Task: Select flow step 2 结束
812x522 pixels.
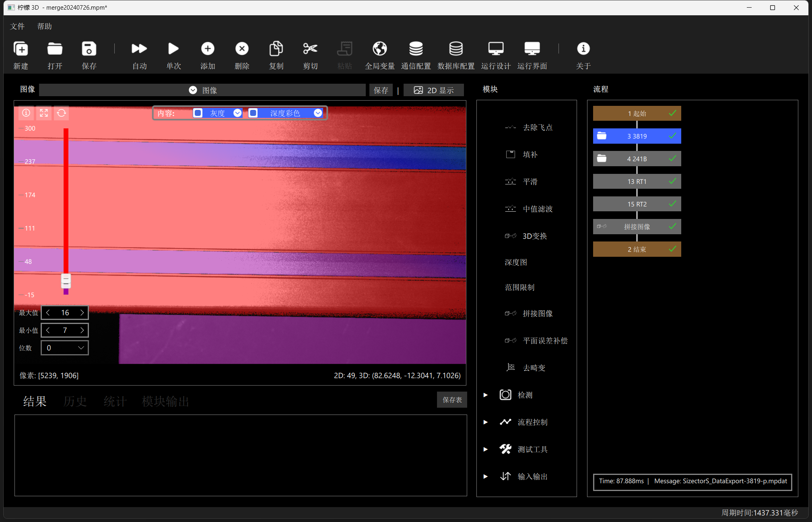Action: coord(637,249)
